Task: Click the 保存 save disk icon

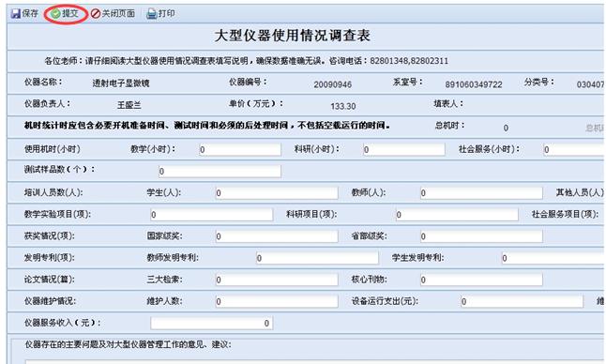Action: (x=15, y=13)
